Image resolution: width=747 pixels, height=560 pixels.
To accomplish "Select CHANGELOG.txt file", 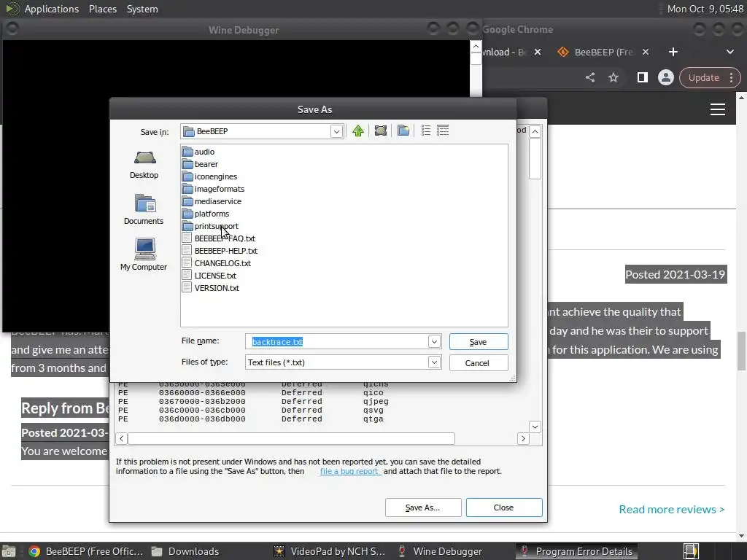I will [x=217, y=262].
